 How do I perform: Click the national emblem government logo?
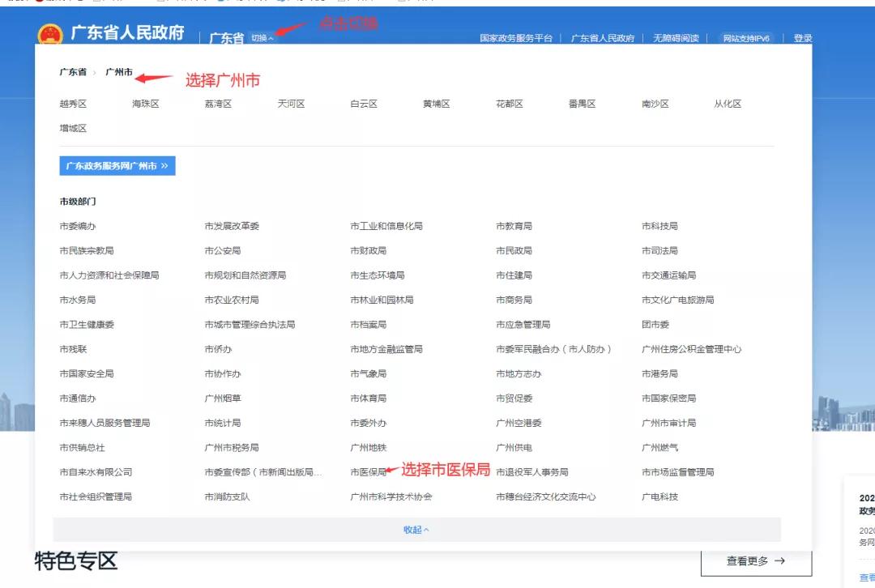51,36
